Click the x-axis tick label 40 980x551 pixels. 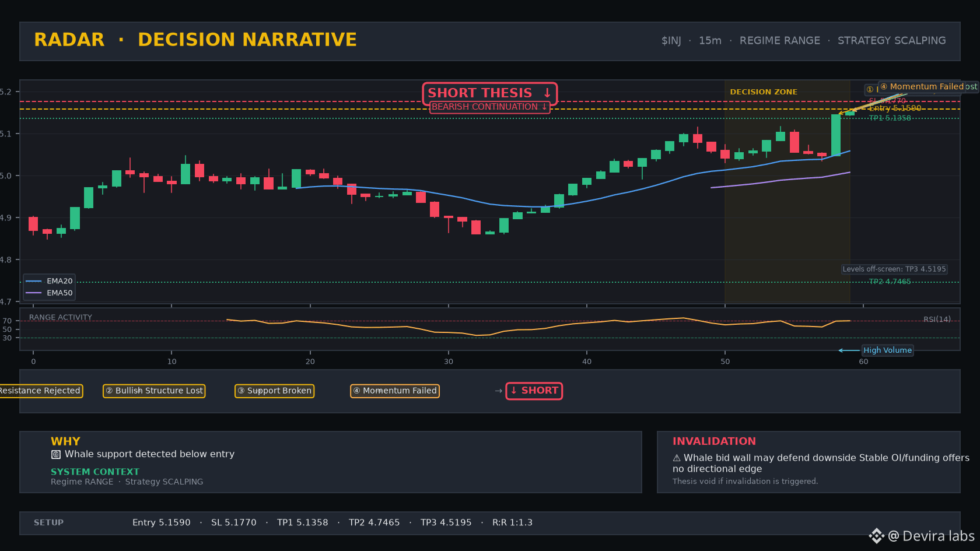587,362
